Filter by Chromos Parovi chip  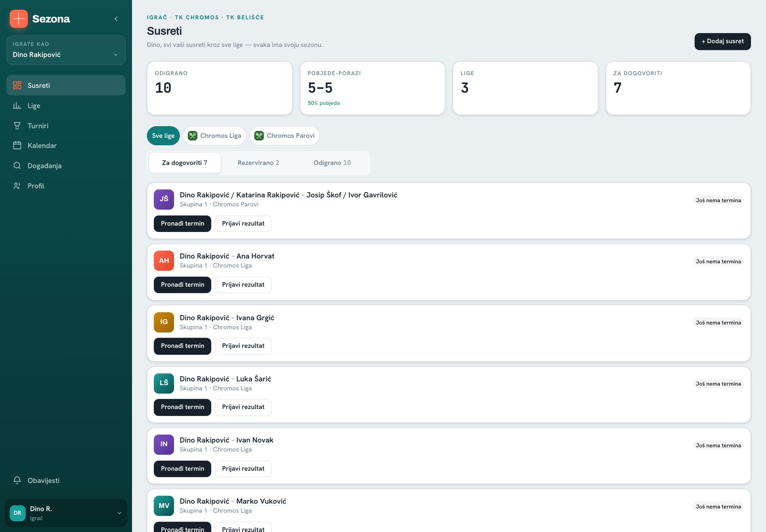(x=285, y=136)
